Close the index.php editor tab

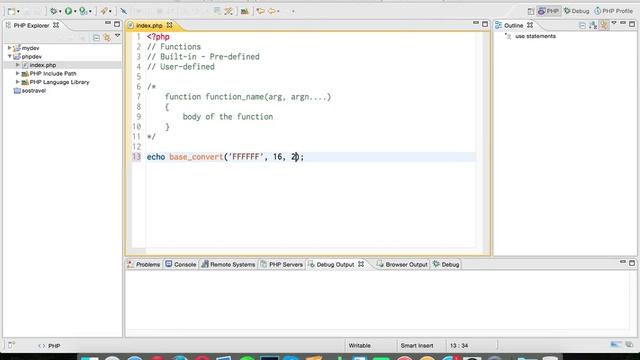[169, 25]
